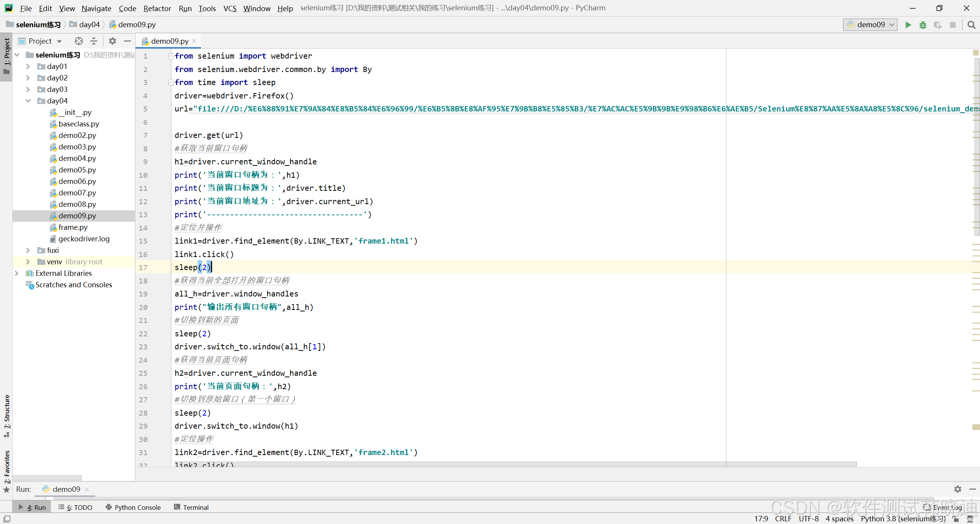980x524 pixels.
Task: Open the 4: Run tool window
Action: pos(33,507)
